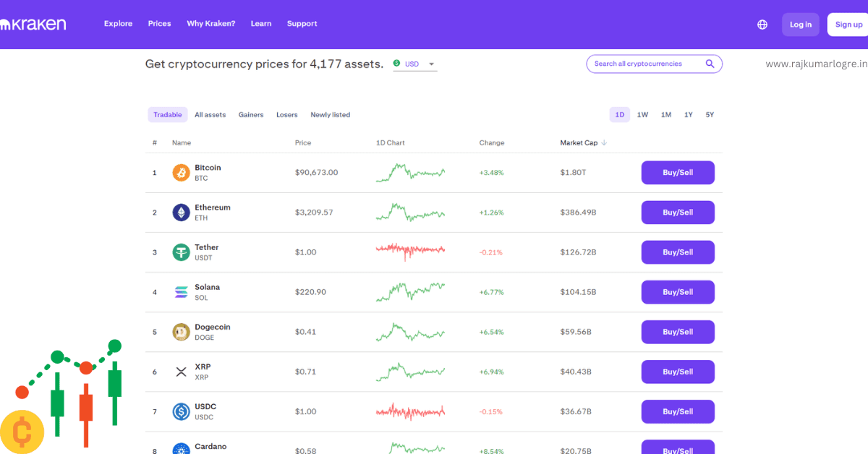Select the Gainers tab
This screenshot has height=454, width=868.
[x=251, y=115]
